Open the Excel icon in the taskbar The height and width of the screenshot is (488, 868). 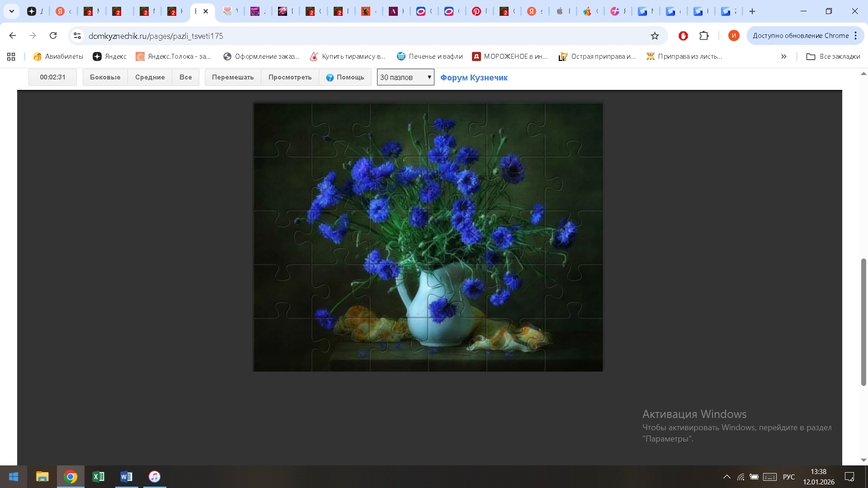[x=98, y=477]
